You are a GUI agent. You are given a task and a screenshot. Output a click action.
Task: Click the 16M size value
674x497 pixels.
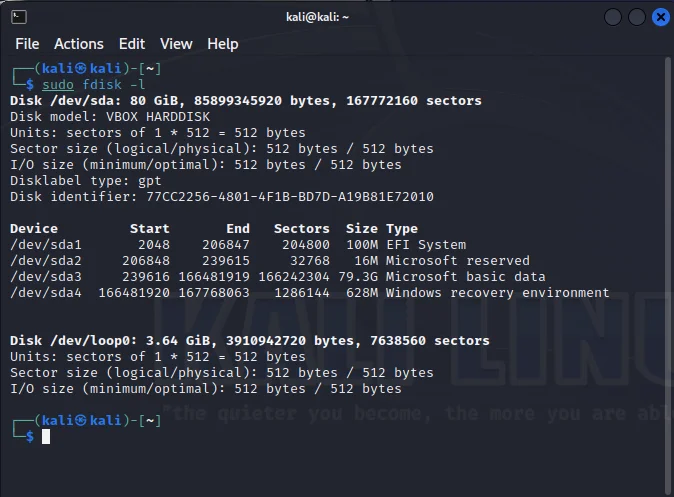[366, 261]
